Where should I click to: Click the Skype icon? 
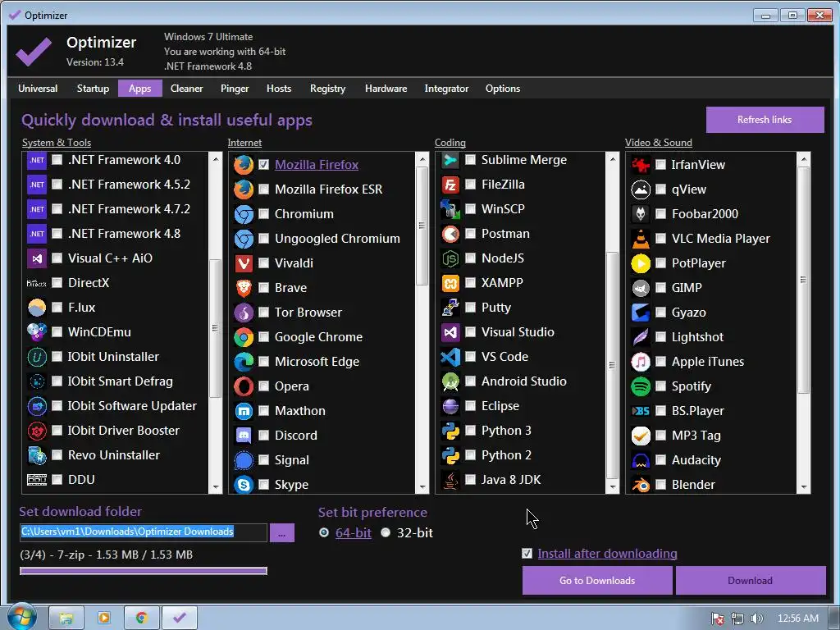click(244, 485)
